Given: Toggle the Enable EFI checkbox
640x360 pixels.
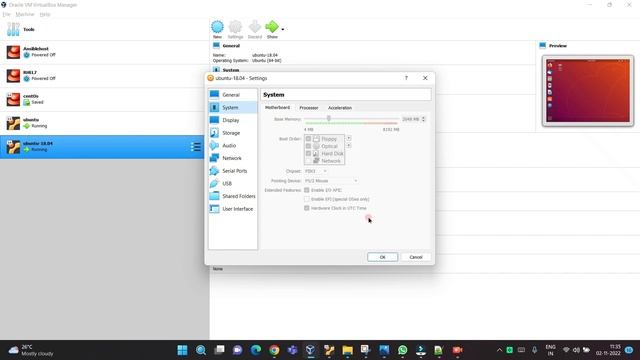Looking at the screenshot, I should 307,199.
